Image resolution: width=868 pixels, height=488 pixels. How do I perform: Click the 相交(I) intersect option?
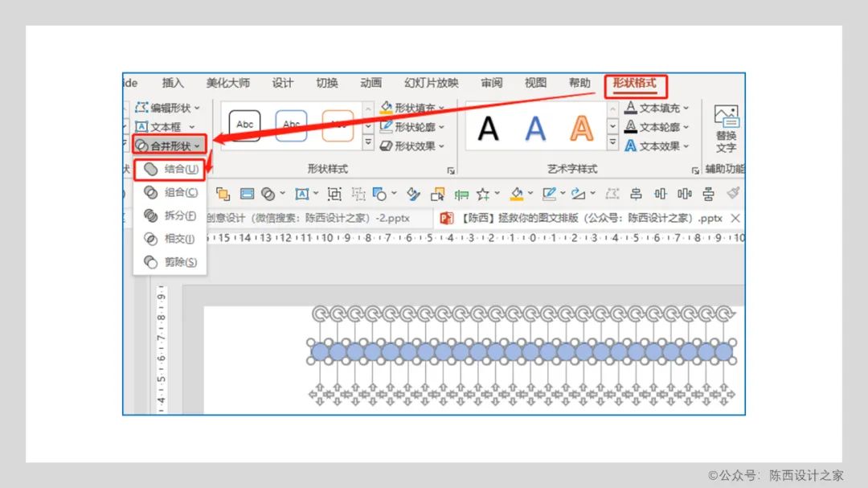point(171,239)
